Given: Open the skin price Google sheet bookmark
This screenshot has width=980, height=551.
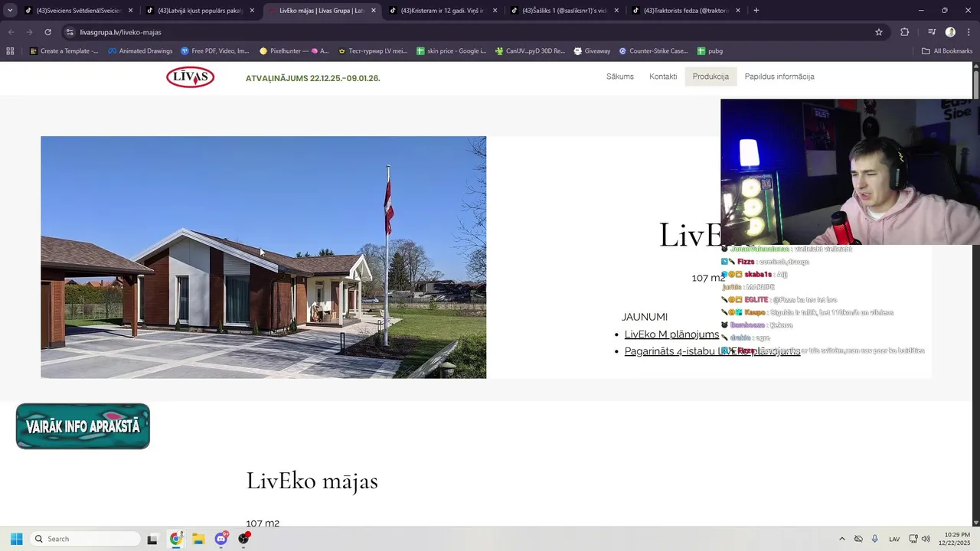Looking at the screenshot, I should (451, 51).
